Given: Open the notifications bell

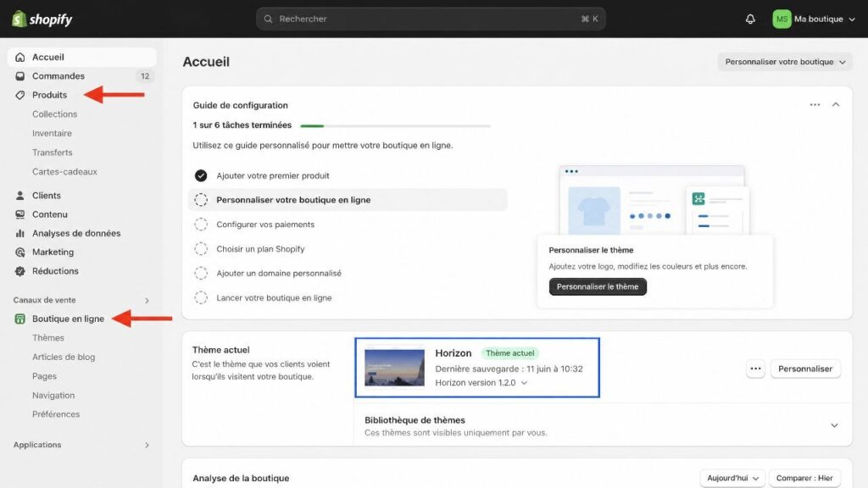Looking at the screenshot, I should [x=750, y=19].
